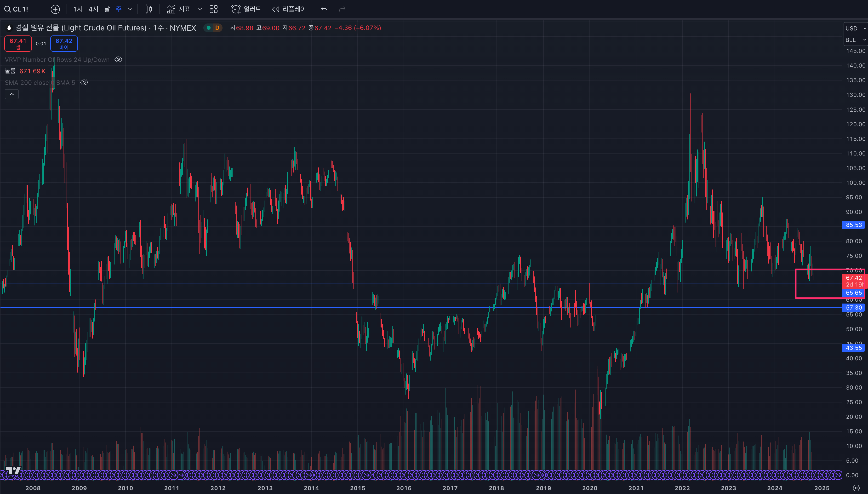Expand the time interval dropdown arrow
868x494 pixels.
click(130, 9)
